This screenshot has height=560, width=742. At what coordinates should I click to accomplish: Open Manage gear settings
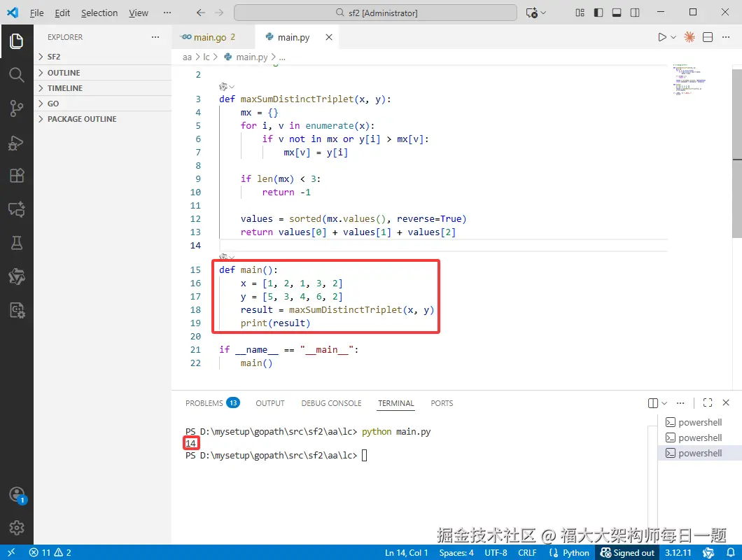[x=17, y=528]
